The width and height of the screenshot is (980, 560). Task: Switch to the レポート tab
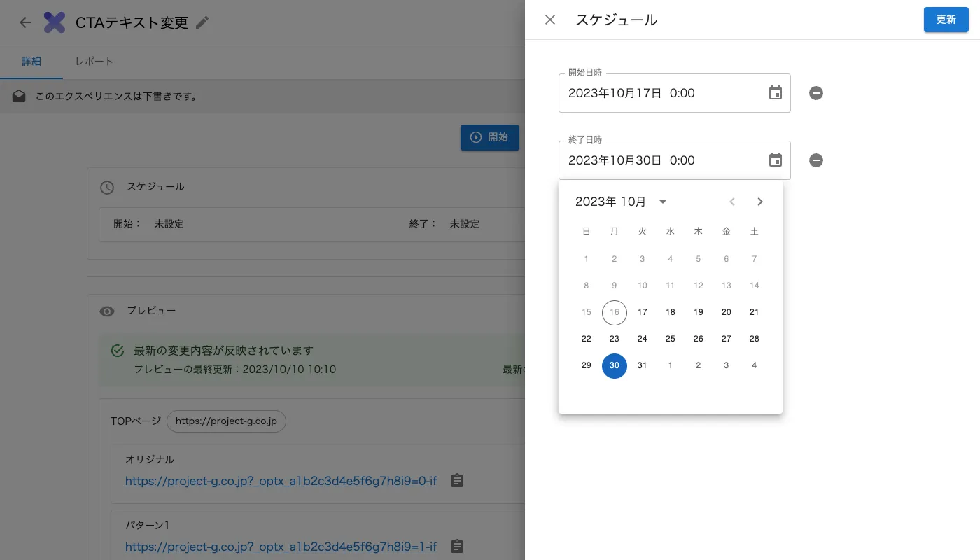tap(94, 62)
